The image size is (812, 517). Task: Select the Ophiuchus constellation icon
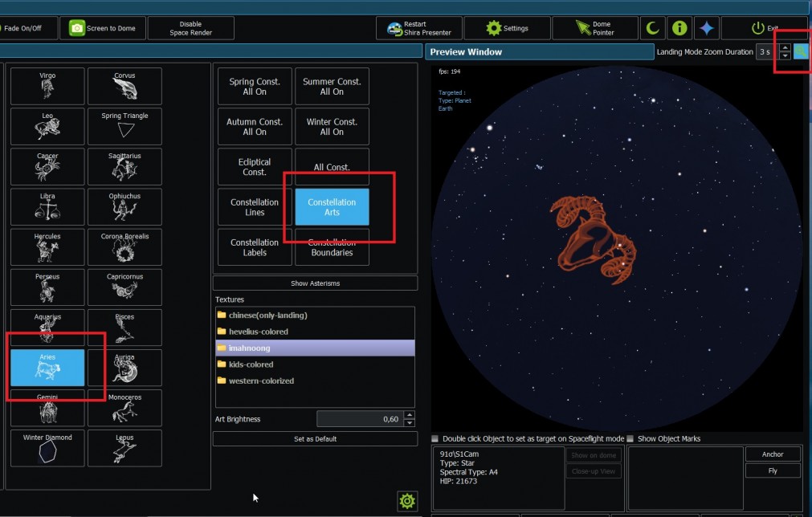pyautogui.click(x=124, y=206)
